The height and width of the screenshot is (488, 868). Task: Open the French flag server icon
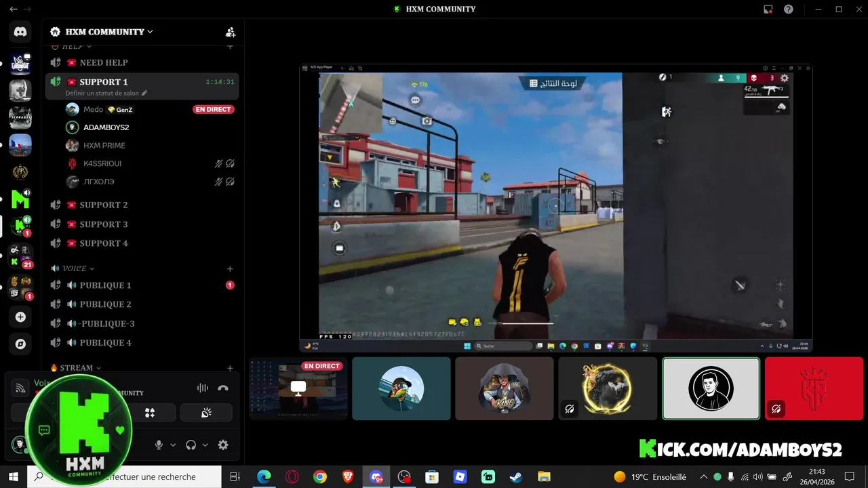click(20, 145)
